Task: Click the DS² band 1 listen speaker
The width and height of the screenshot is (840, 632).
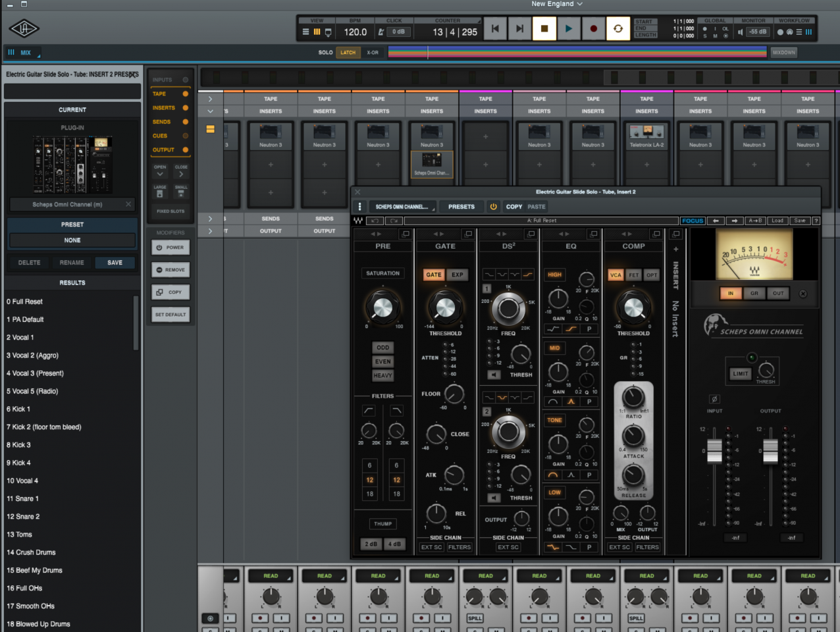Action: [x=492, y=375]
